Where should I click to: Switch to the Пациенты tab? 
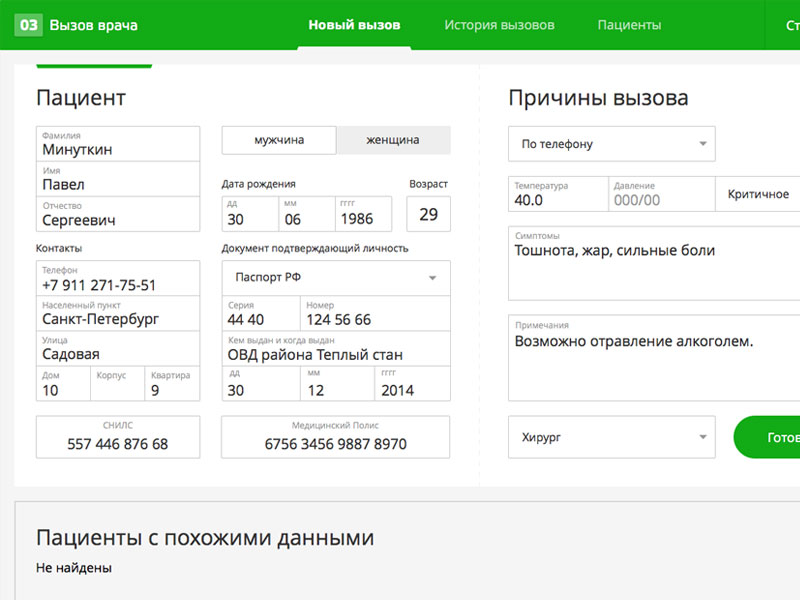click(x=628, y=25)
